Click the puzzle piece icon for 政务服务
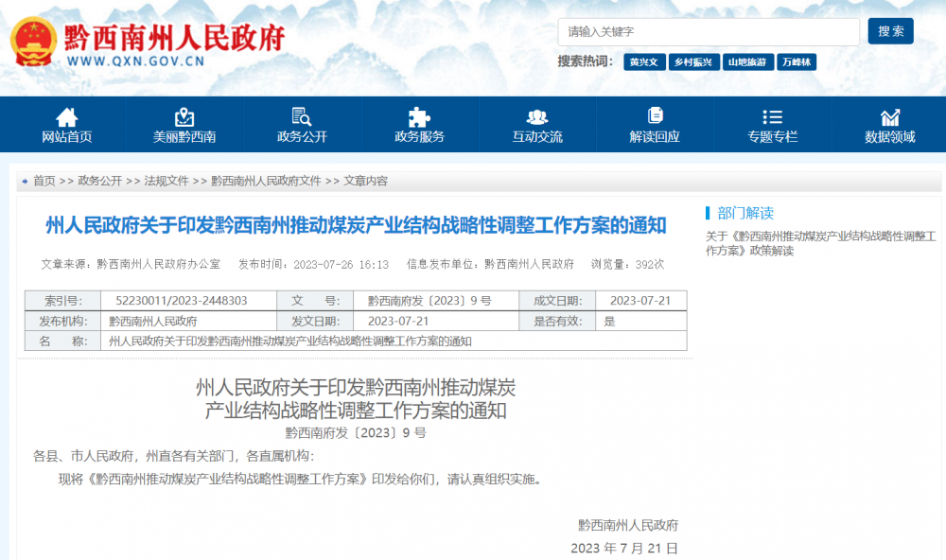The width and height of the screenshot is (946, 560). [419, 117]
